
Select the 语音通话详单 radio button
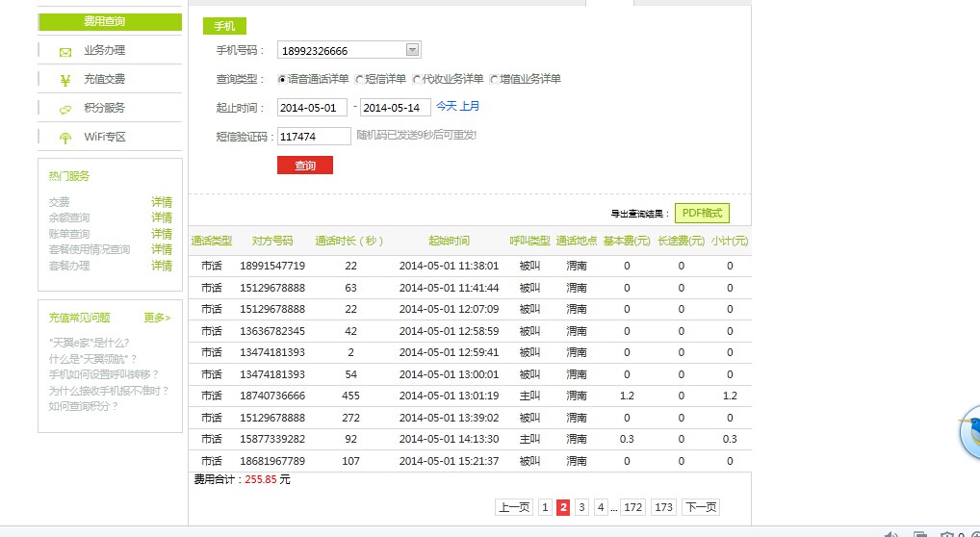[x=282, y=79]
